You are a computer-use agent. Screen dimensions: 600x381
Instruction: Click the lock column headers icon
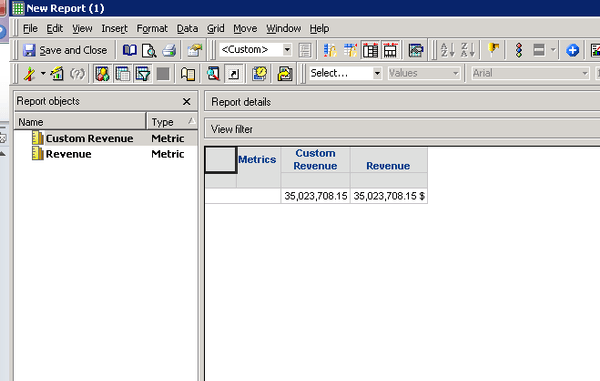[x=350, y=50]
